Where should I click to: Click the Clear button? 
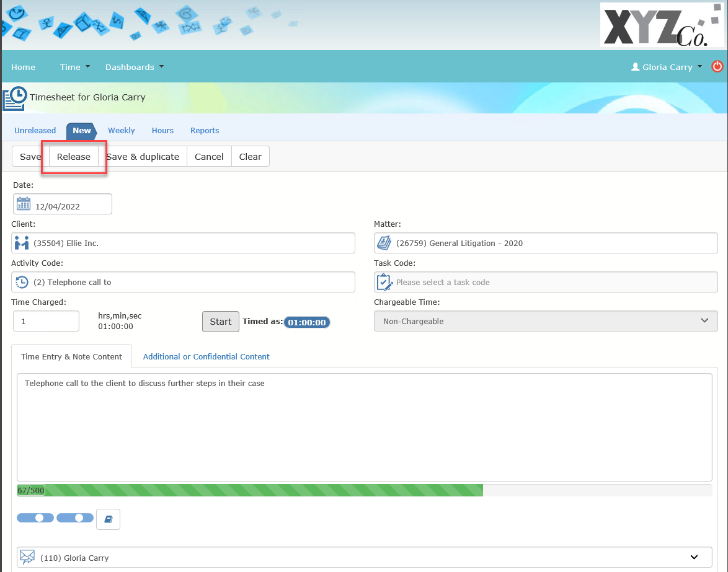click(251, 157)
